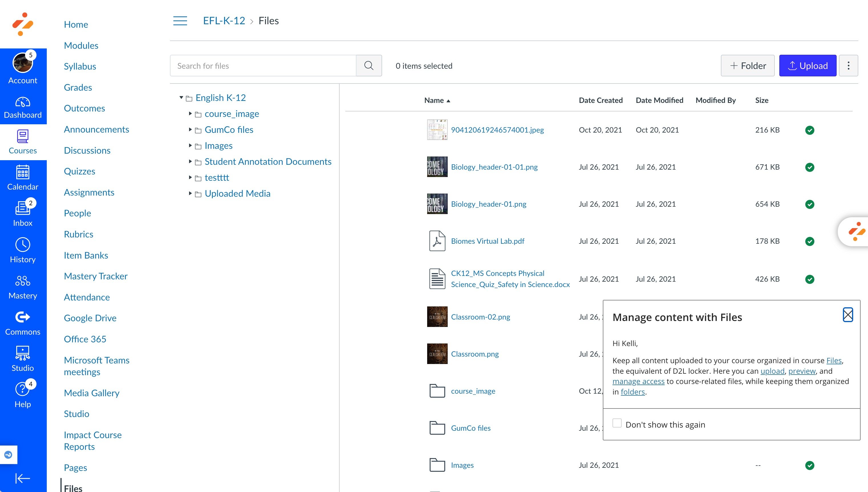Click the blue Upload button
Viewport: 868px width, 492px height.
(x=808, y=66)
